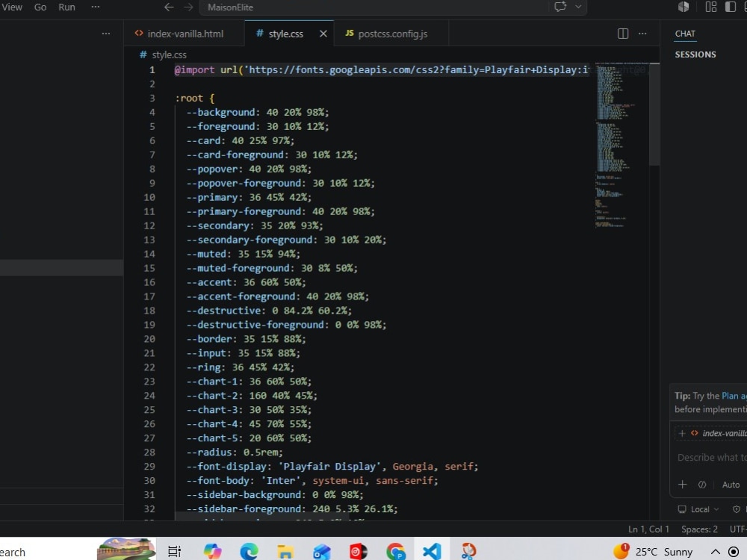The height and width of the screenshot is (560, 747).
Task: Click the --background: 40 20% 98% line
Action: 257,113
